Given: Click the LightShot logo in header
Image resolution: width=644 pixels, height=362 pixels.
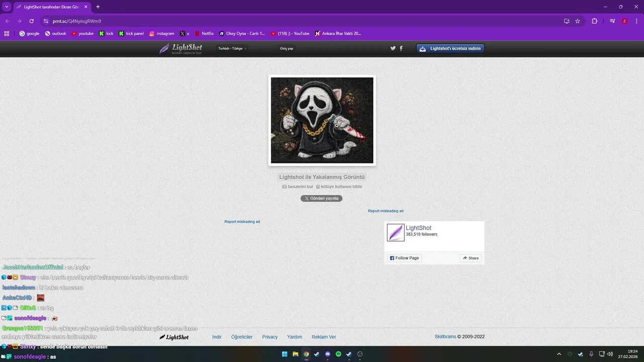Looking at the screenshot, I should (181, 49).
